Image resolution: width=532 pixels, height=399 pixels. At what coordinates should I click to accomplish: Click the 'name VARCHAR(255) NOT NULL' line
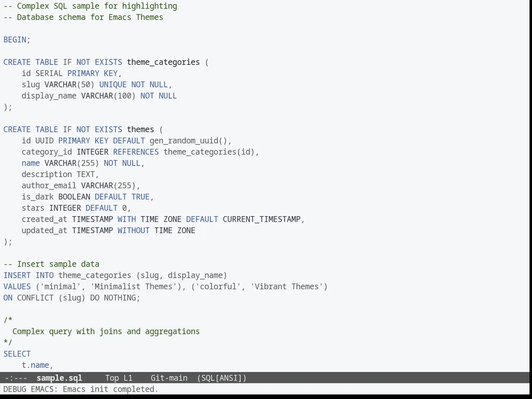click(83, 163)
